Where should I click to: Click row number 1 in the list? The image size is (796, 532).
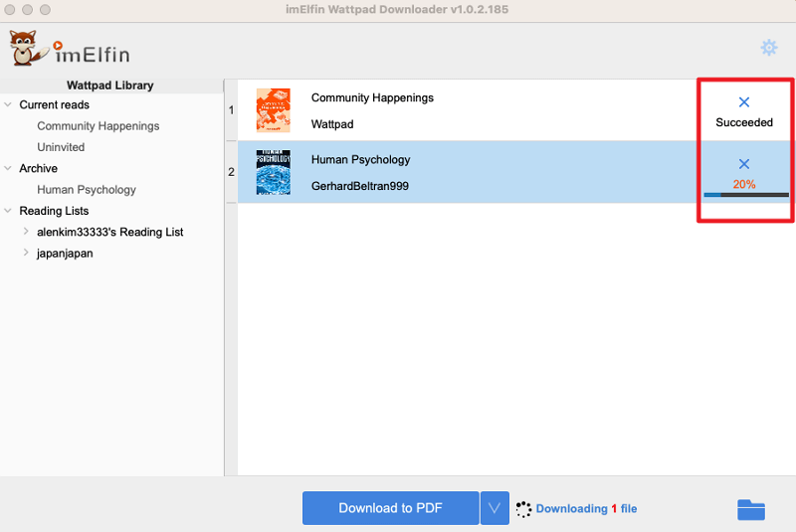pyautogui.click(x=231, y=110)
